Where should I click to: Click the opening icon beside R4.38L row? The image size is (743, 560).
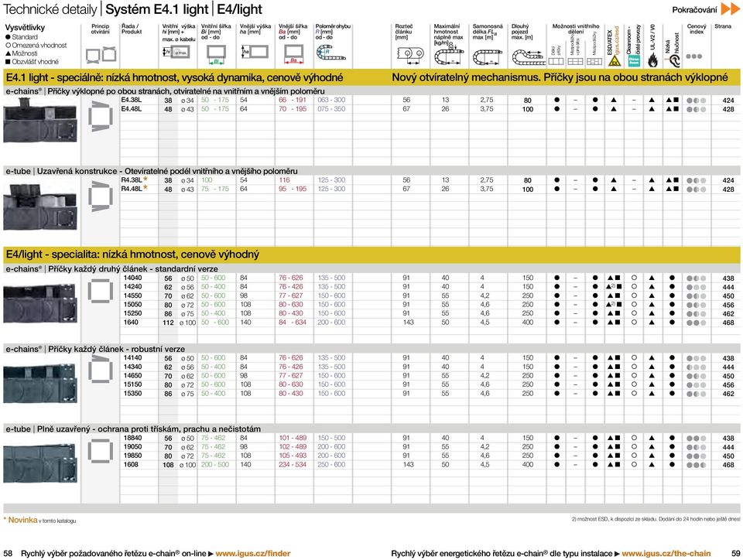point(101,196)
